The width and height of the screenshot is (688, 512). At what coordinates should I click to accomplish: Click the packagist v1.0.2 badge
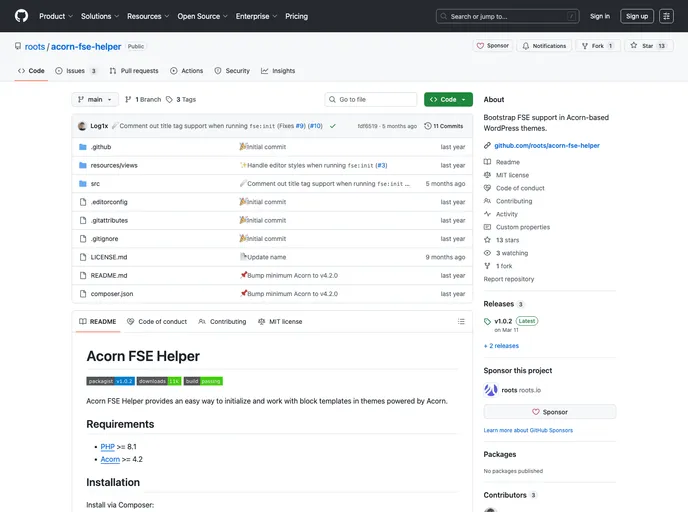click(x=111, y=381)
